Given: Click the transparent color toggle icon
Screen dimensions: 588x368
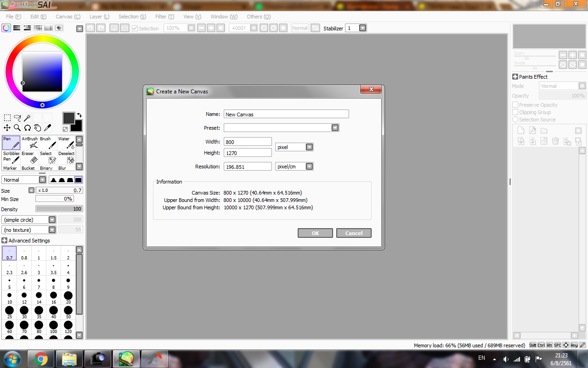Looking at the screenshot, I should [65, 129].
